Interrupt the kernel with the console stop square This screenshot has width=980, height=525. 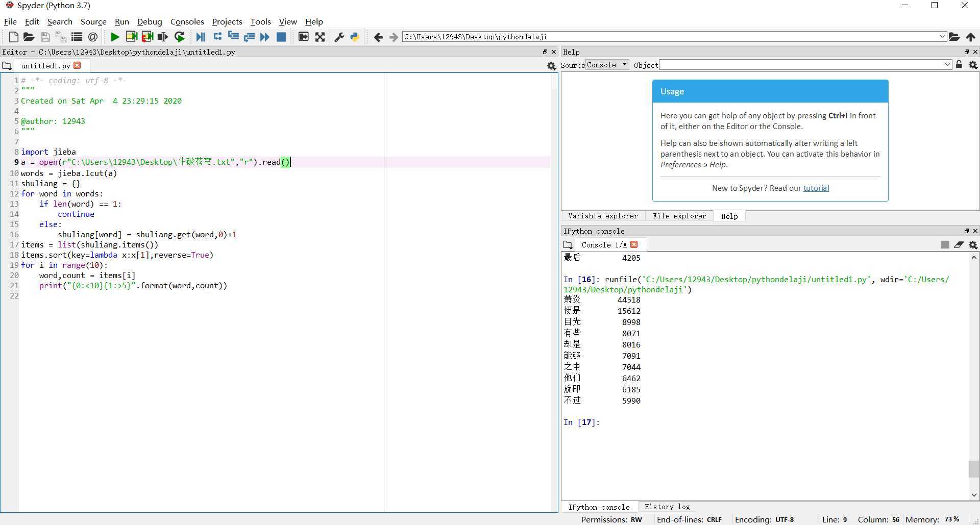[945, 245]
